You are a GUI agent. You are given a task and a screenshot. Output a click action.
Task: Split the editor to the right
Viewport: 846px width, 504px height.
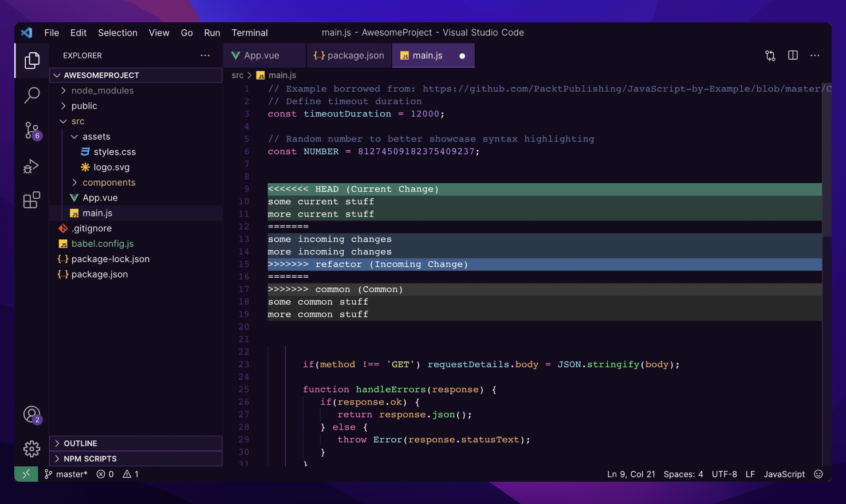point(793,56)
